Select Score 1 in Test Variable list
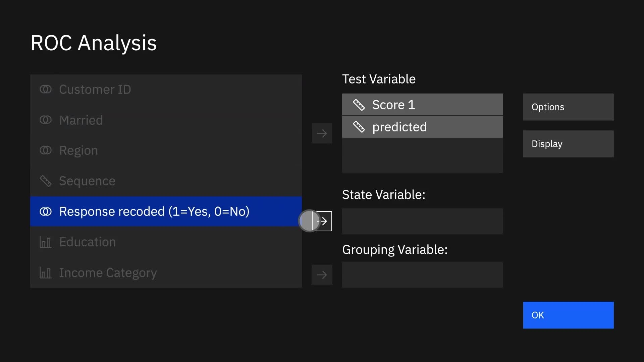 point(394,105)
